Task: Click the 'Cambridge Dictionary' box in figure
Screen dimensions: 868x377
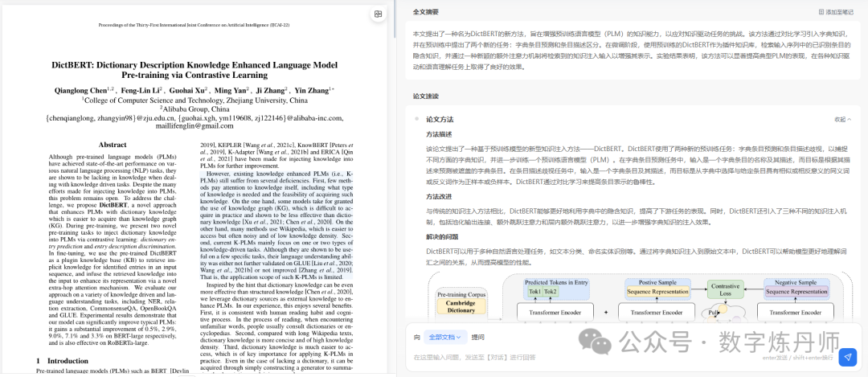Action: pos(461,307)
